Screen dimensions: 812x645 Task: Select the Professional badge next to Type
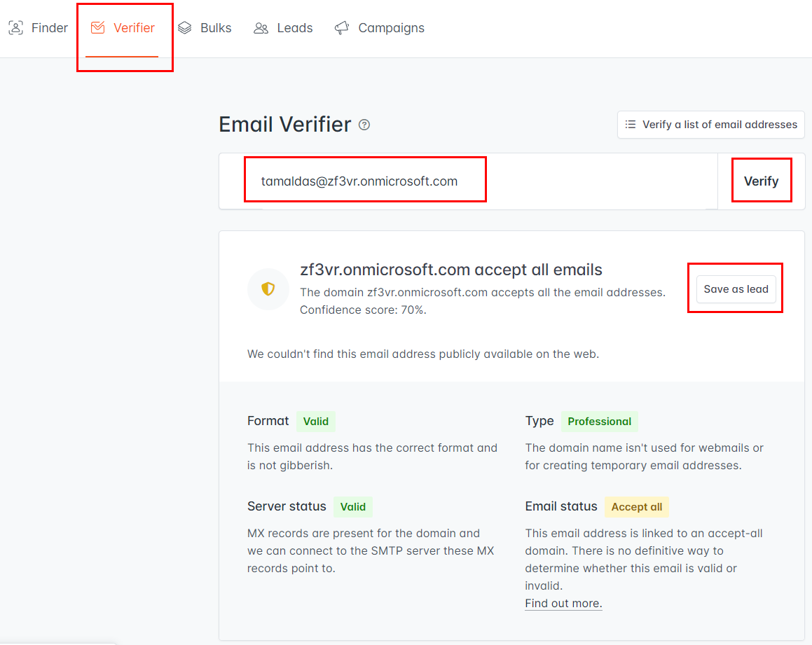[600, 421]
